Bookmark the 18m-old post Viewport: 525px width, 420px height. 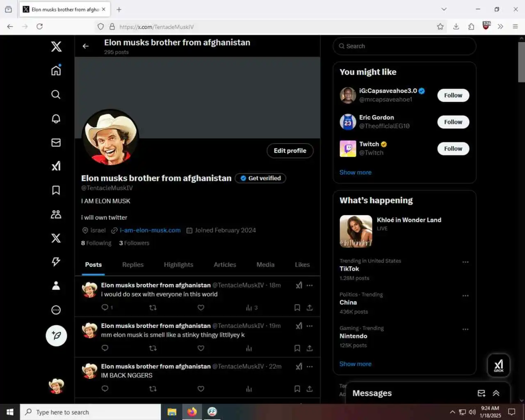[x=297, y=308]
